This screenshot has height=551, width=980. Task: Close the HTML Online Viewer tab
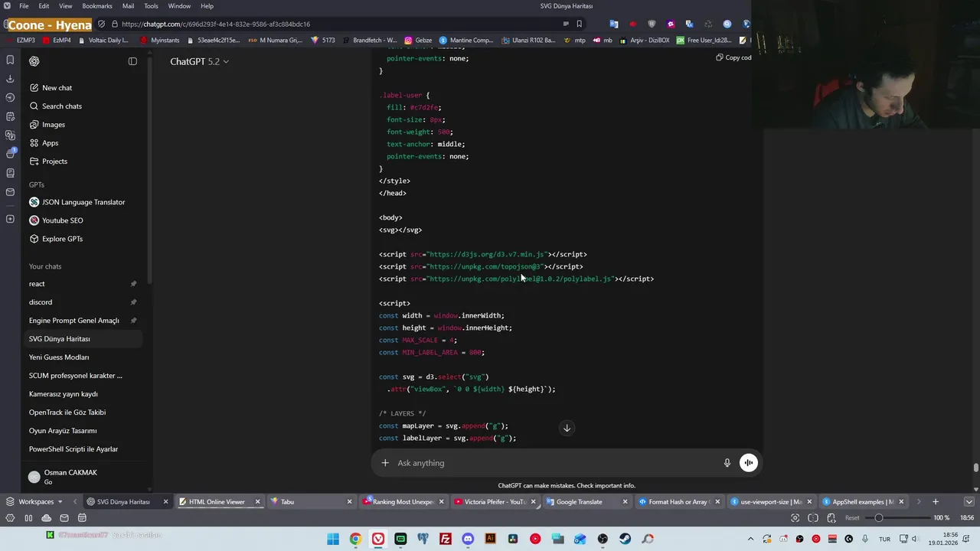click(x=257, y=502)
